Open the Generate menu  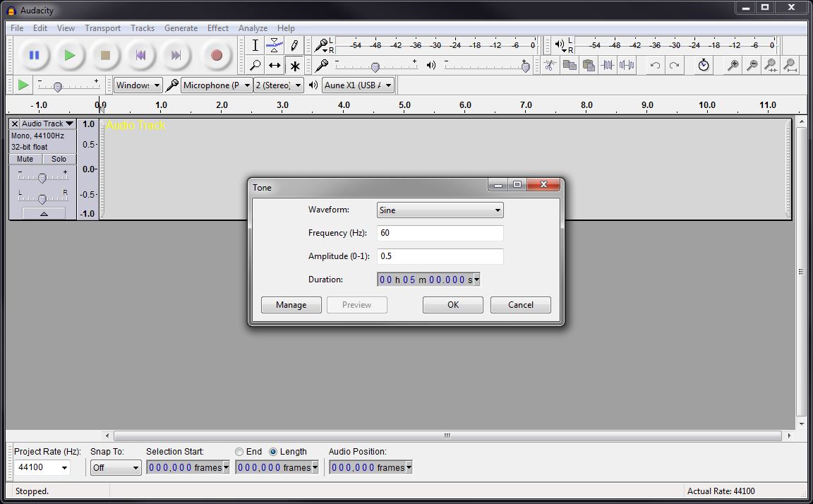coord(181,28)
